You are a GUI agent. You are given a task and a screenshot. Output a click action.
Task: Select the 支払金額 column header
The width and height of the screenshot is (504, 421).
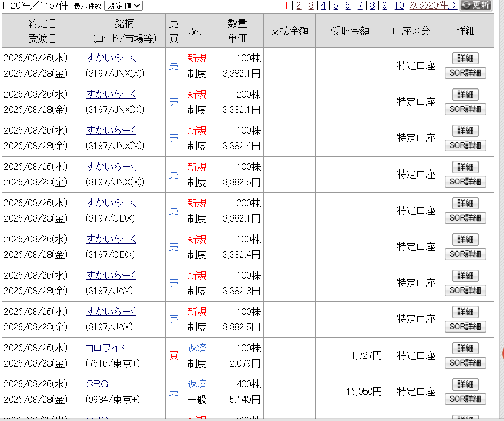[289, 31]
